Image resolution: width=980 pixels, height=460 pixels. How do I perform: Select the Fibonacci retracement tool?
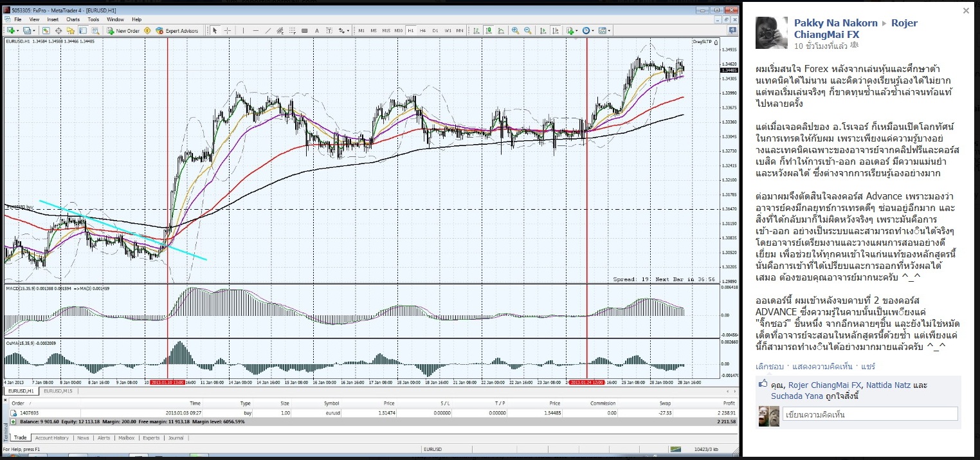(292, 30)
